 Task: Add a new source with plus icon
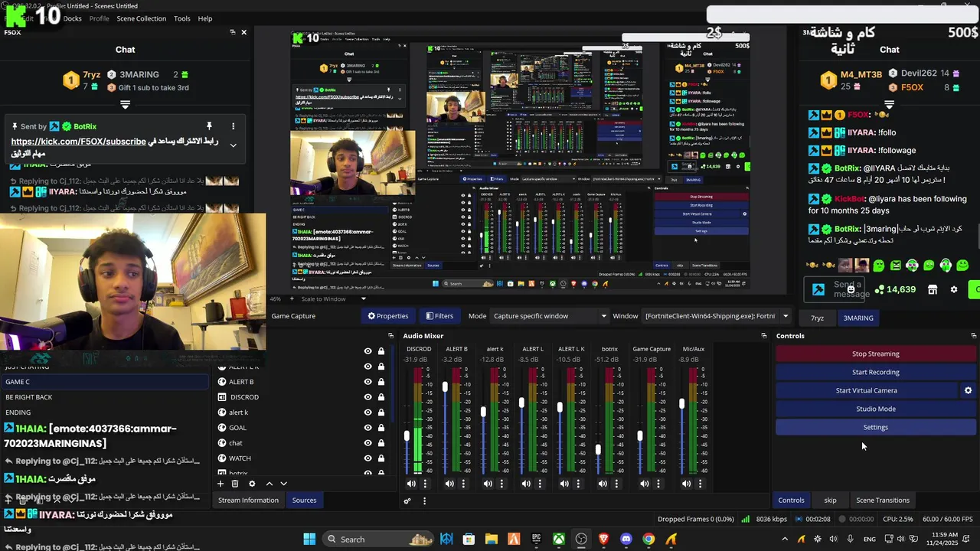tap(220, 484)
